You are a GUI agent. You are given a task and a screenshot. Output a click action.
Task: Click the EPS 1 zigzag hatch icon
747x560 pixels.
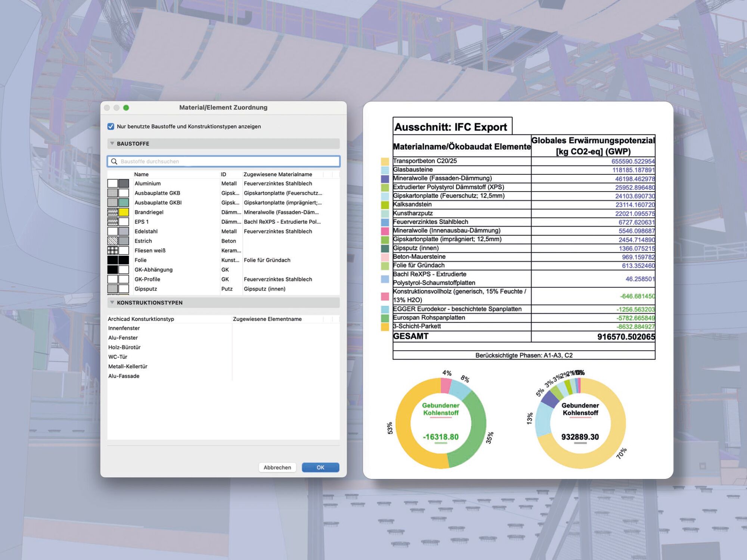[112, 222]
